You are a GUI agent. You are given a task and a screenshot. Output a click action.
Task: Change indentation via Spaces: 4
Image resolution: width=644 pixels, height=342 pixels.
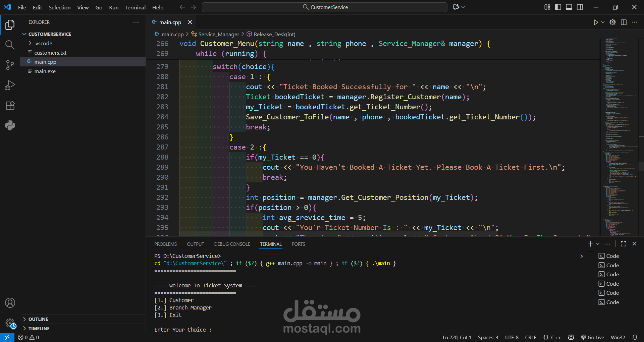point(488,337)
